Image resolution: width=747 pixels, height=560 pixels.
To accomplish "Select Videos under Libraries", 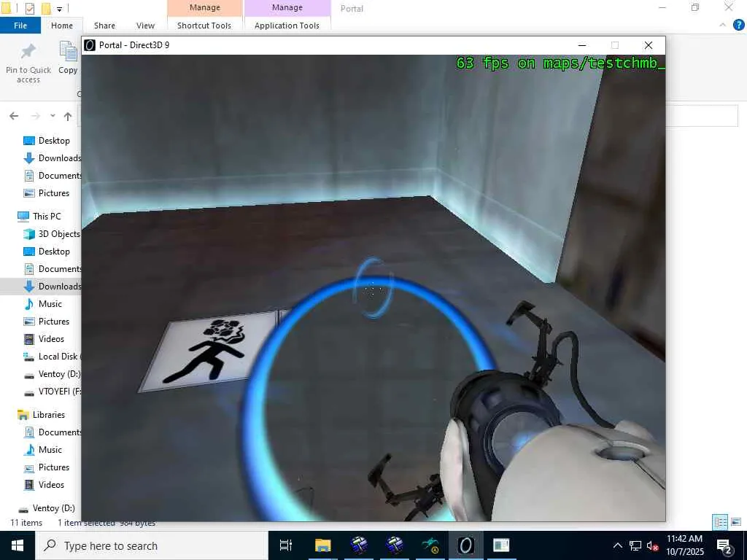I will 44,485.
